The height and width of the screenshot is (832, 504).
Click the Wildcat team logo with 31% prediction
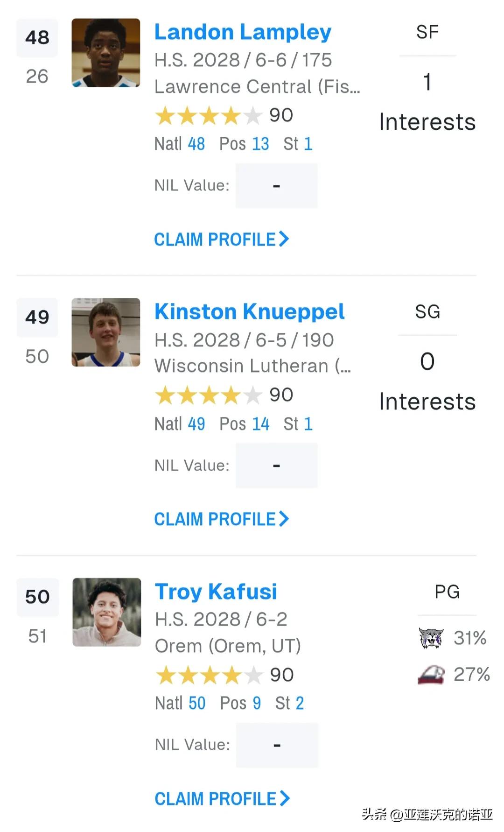coord(431,638)
